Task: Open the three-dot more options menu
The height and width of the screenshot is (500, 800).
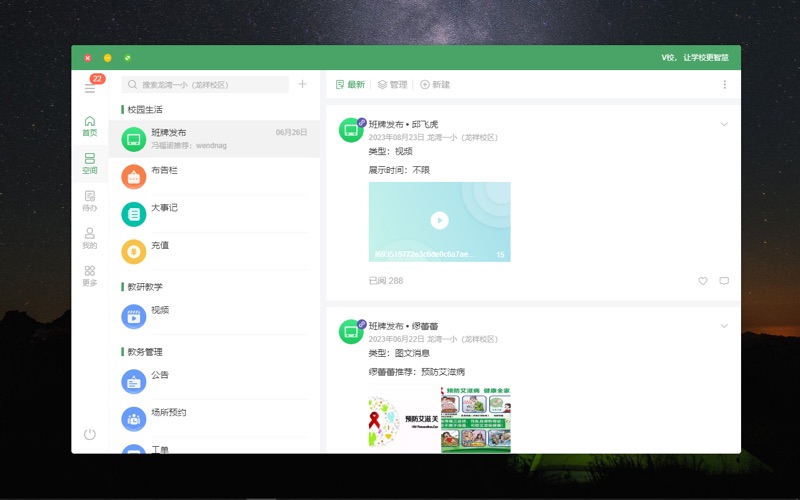Action: pos(725,85)
